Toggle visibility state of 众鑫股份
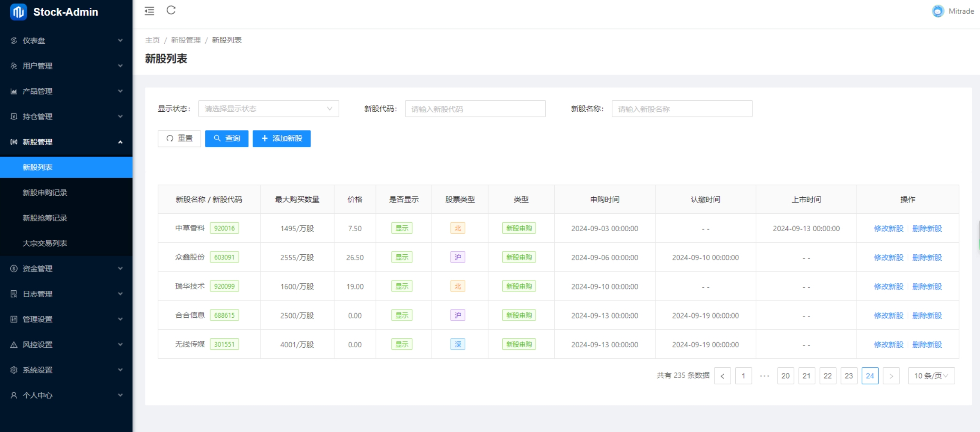The height and width of the screenshot is (432, 980). 402,257
